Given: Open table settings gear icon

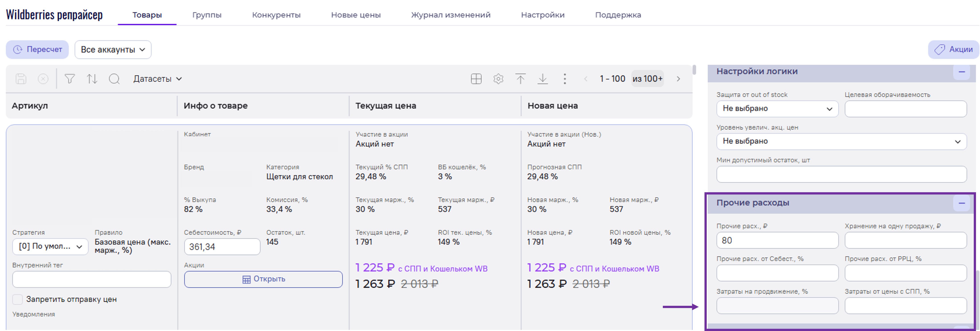Looking at the screenshot, I should (x=498, y=79).
